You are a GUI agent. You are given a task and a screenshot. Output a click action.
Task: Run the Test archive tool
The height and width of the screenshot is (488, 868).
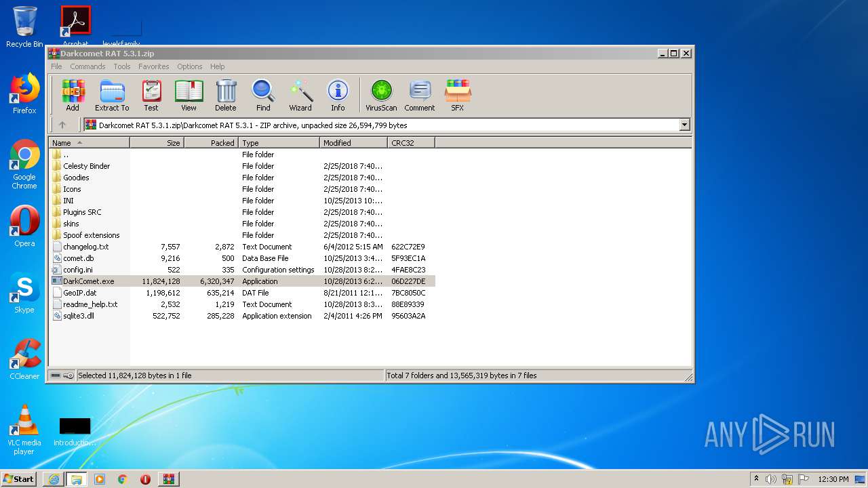[151, 96]
